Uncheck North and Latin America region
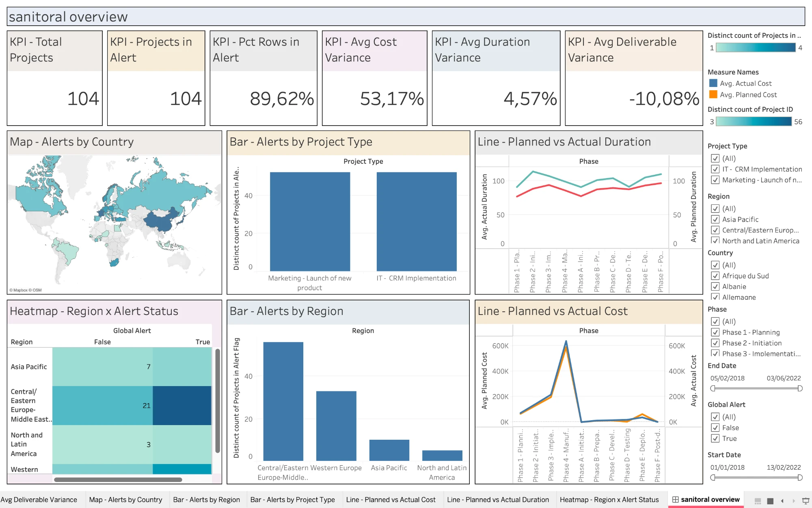This screenshot has width=812, height=508. point(715,241)
